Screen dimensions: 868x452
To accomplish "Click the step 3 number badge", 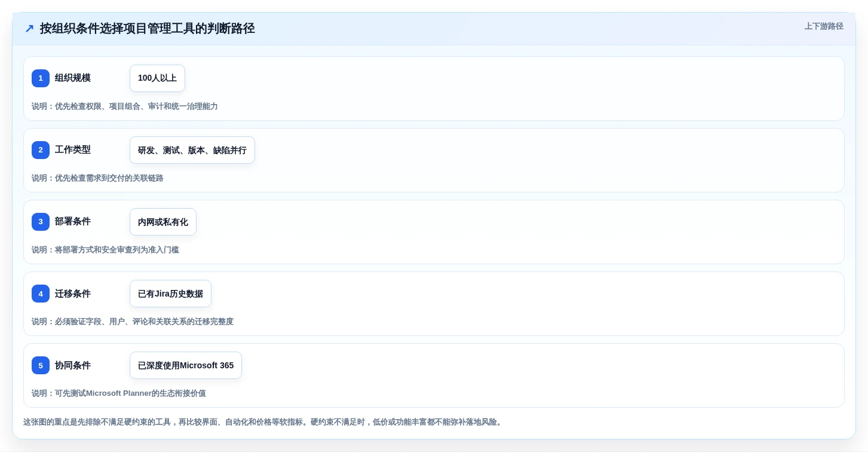I will click(x=41, y=222).
